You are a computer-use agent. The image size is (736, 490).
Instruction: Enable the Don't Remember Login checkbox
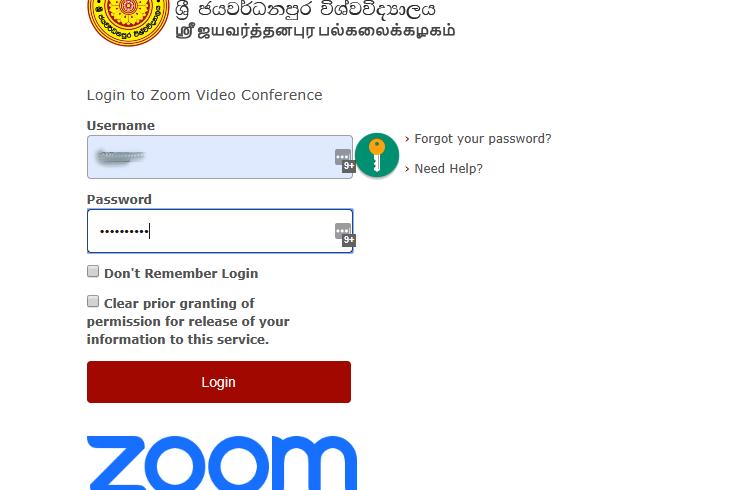[x=93, y=271]
